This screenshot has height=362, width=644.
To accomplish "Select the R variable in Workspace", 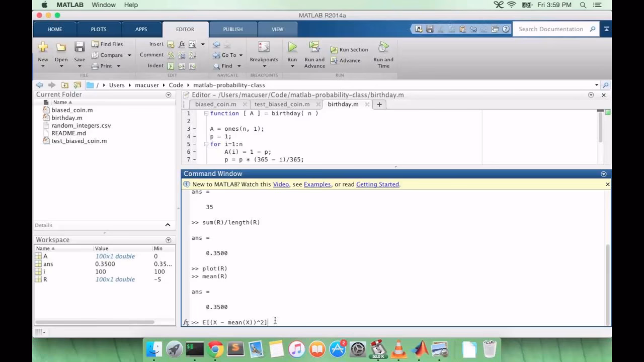I will point(45,279).
